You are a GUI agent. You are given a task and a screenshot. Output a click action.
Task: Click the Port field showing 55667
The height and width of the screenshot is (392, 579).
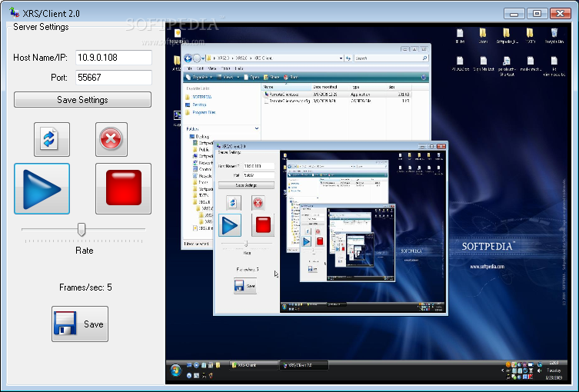coord(114,78)
